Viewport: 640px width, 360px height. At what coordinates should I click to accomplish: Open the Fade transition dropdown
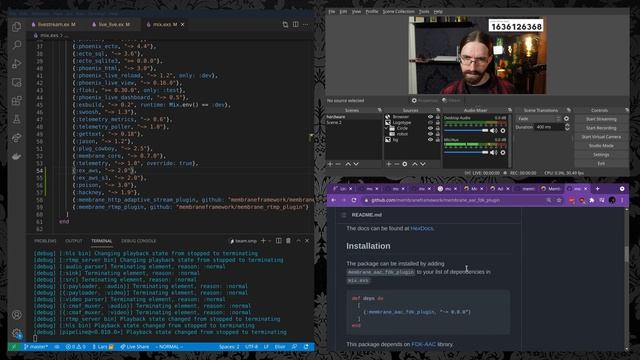(538, 119)
